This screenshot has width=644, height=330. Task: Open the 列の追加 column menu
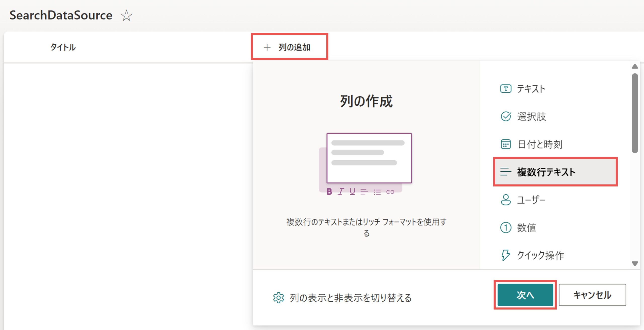(294, 47)
